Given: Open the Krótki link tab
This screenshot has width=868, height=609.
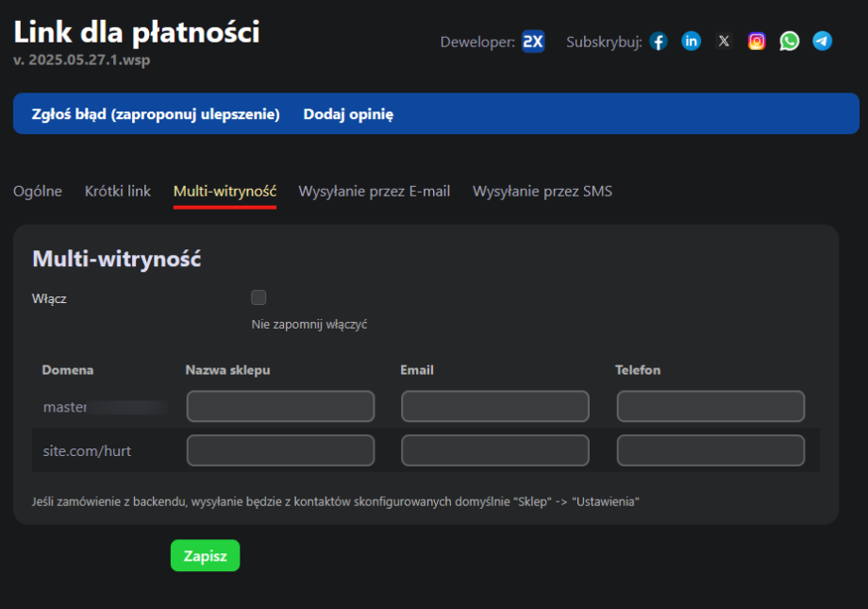Looking at the screenshot, I should [x=118, y=192].
